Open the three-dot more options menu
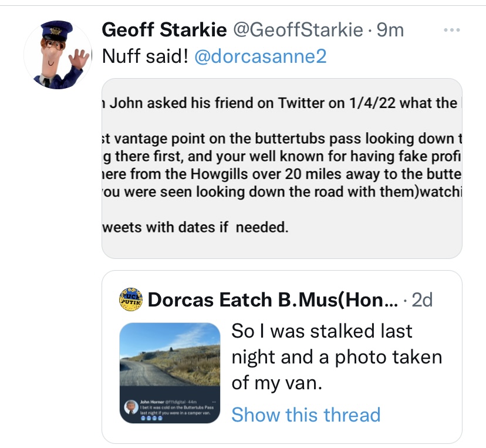 [451, 30]
